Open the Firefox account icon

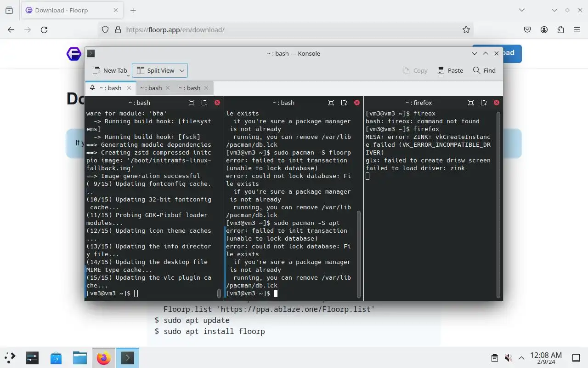(x=544, y=29)
